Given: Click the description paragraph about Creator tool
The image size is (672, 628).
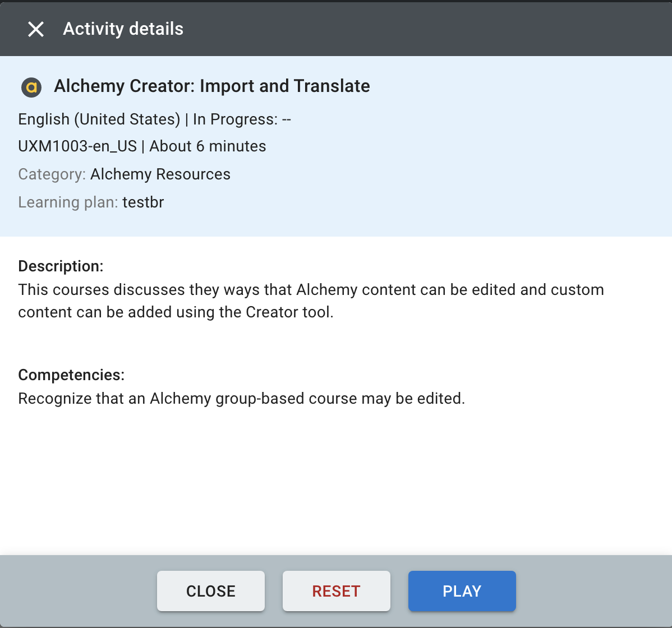Looking at the screenshot, I should [x=311, y=301].
